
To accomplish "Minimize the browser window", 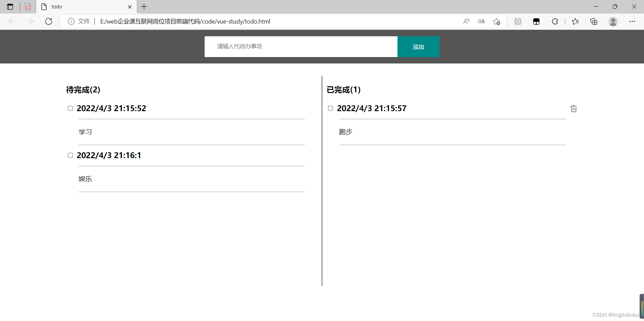I will [x=596, y=7].
